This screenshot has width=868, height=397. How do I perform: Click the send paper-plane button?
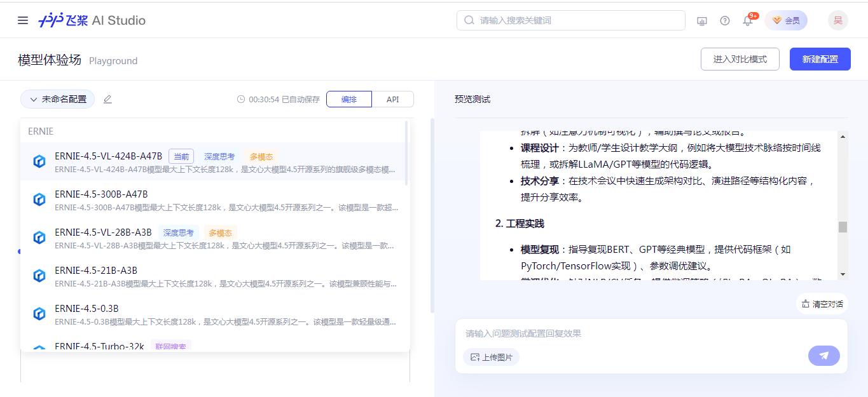point(824,356)
